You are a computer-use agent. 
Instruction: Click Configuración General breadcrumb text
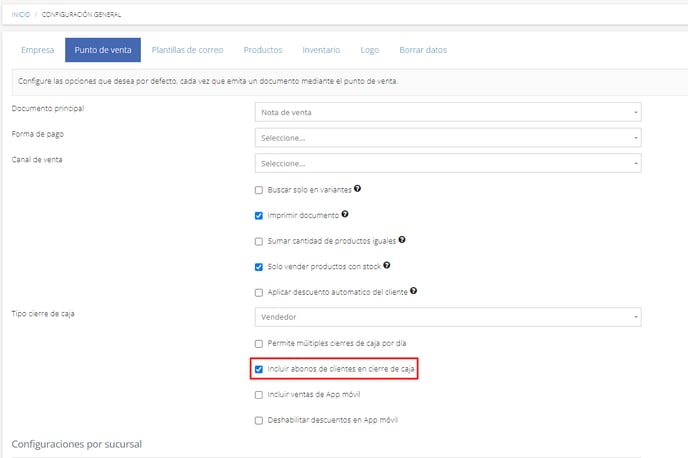[81, 14]
